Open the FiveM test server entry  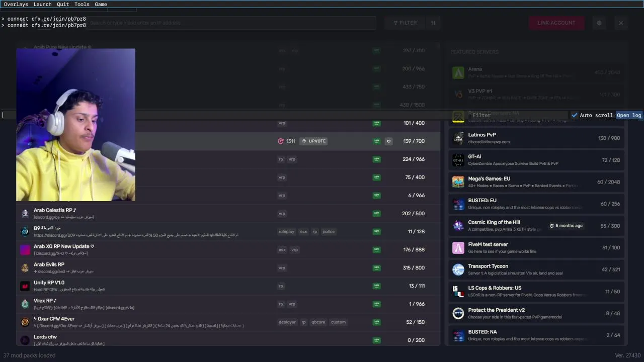click(536, 247)
